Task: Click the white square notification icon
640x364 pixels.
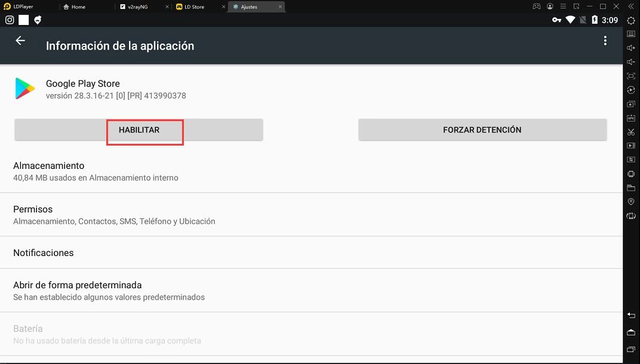Action: (24, 20)
